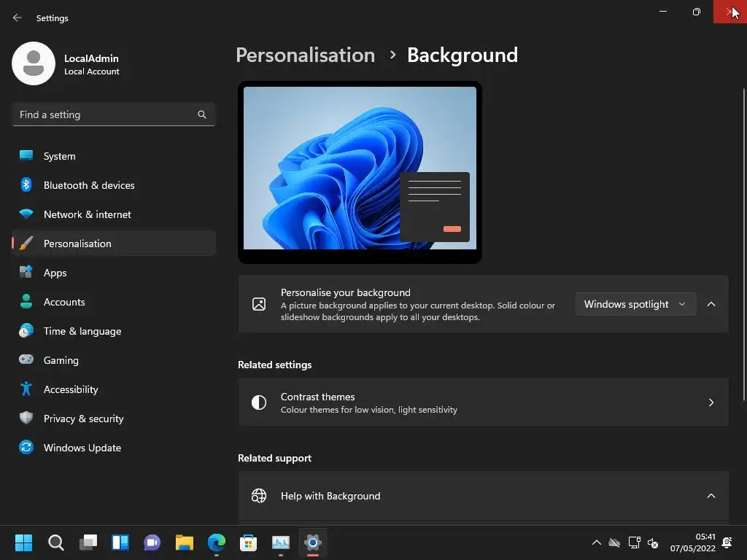
Task: Click the Help with Background label
Action: pos(330,496)
